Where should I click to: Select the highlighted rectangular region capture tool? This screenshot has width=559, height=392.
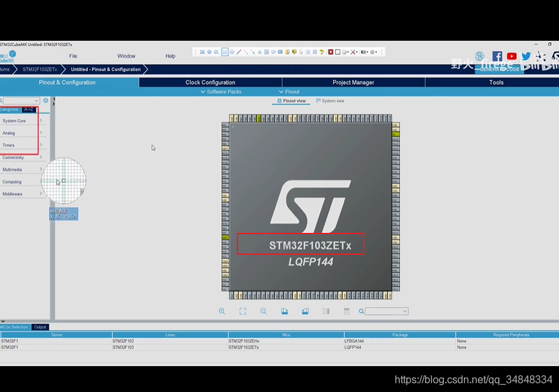pos(225,52)
